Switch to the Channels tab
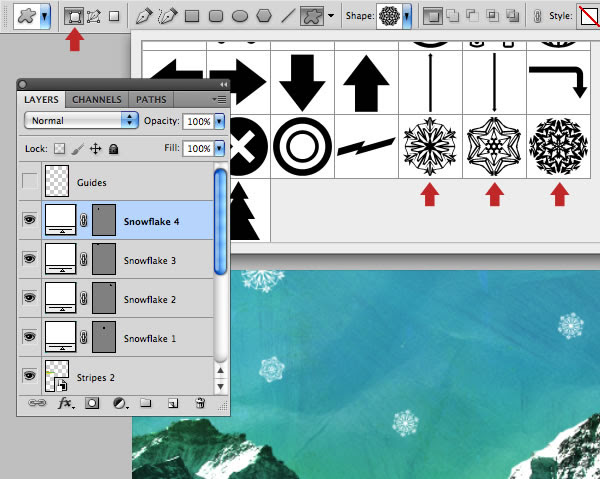600x479 pixels. pos(97,99)
